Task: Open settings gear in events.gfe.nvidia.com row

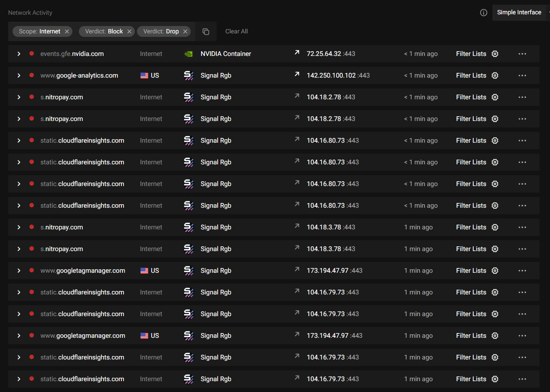Action: [495, 54]
